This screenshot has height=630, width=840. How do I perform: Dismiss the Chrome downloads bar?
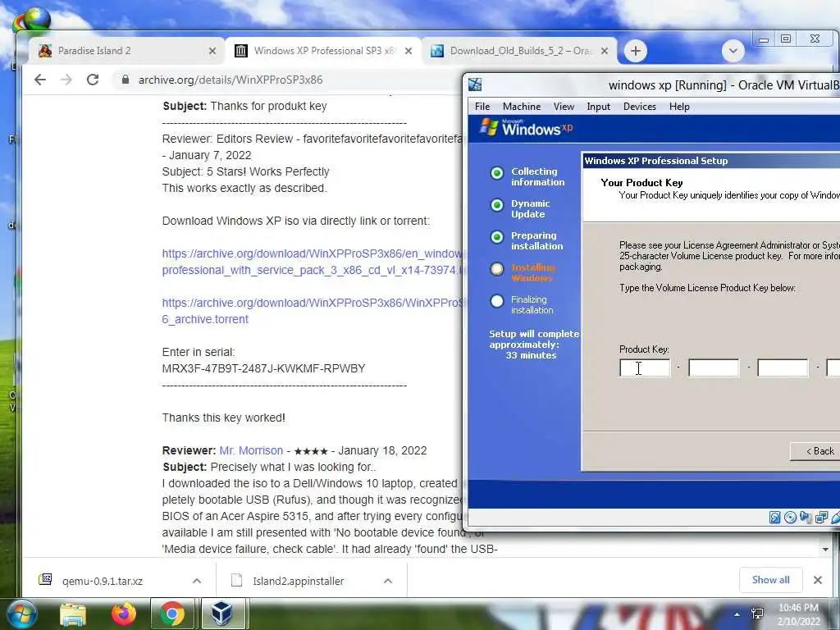(x=818, y=580)
